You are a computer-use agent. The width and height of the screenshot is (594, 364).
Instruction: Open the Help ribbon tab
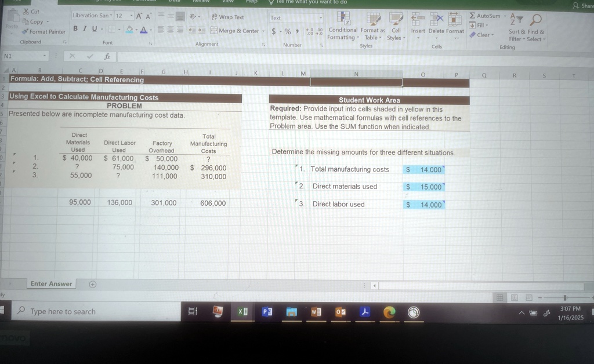coord(251,2)
